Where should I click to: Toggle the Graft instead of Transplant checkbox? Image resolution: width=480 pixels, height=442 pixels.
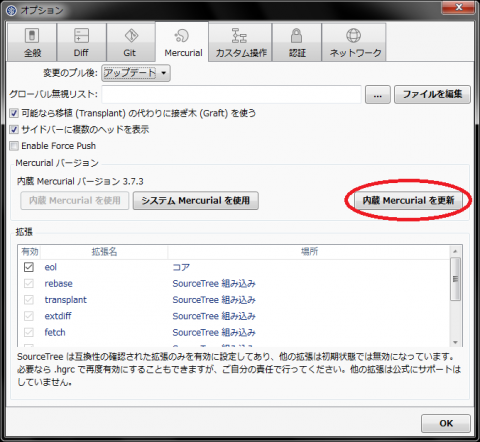pos(14,113)
